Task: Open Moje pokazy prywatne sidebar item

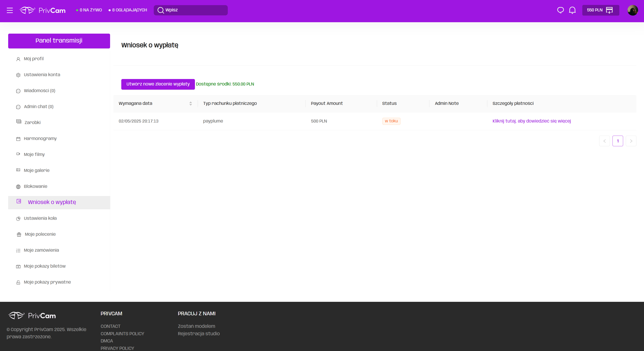Action: coord(47,282)
